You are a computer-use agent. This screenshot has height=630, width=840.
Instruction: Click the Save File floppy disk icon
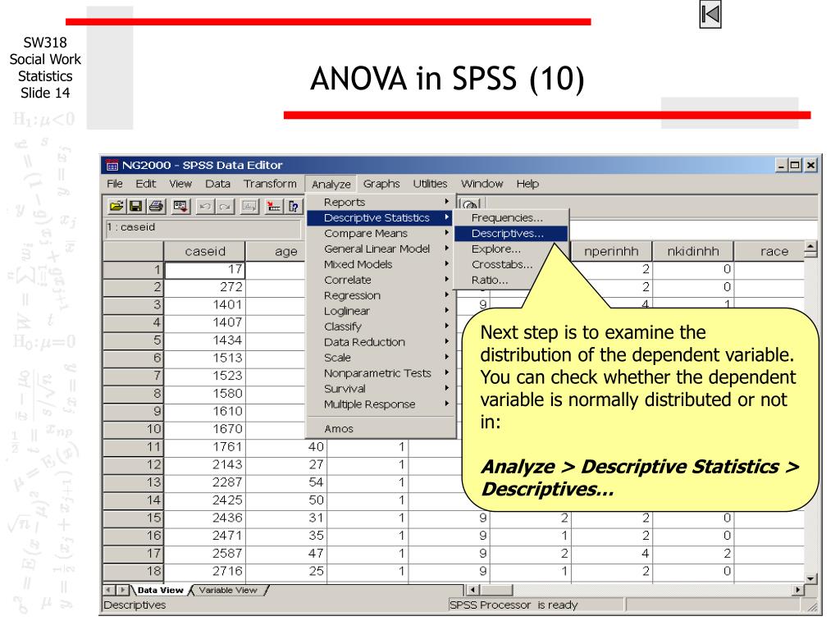[x=136, y=206]
